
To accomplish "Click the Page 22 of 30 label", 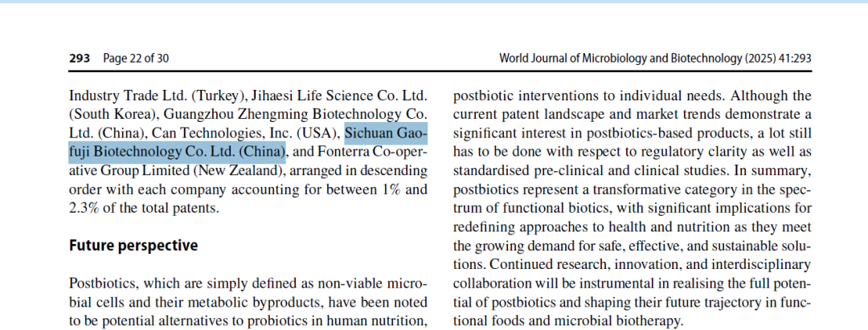I will 136,58.
